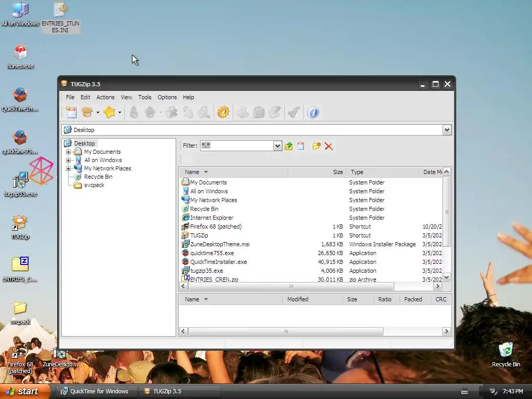
Task: Open the View menu
Action: 126,97
